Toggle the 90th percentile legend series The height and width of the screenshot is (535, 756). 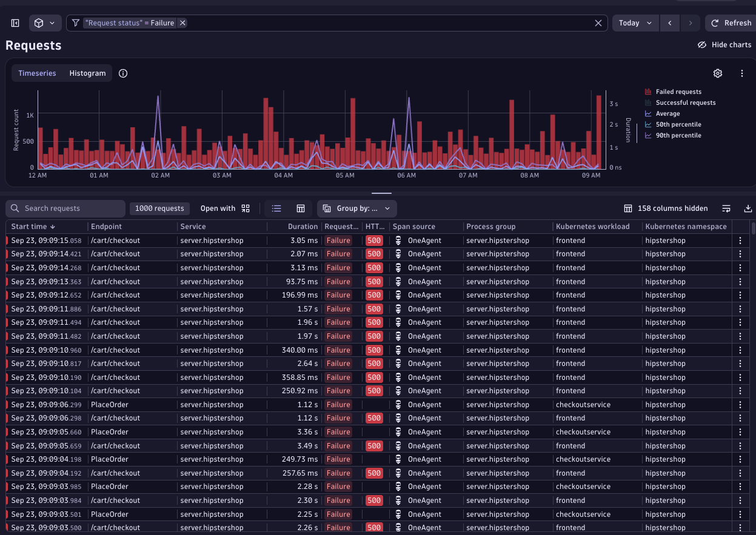pyautogui.click(x=678, y=136)
